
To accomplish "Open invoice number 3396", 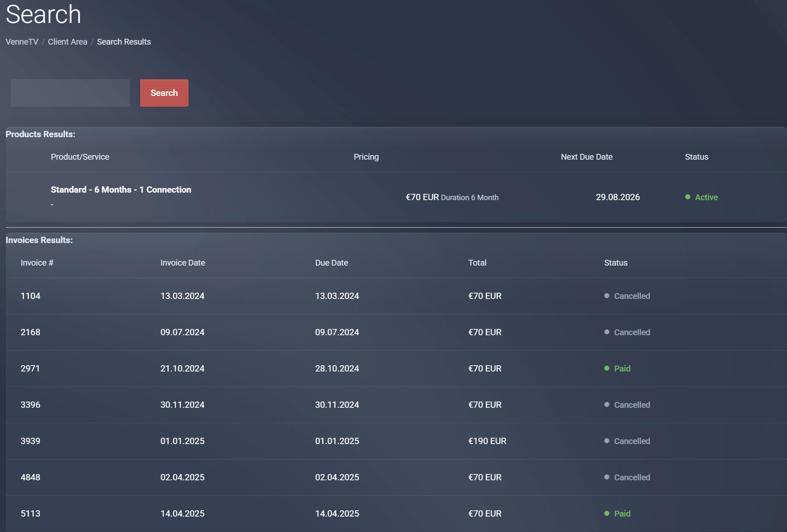I will [x=30, y=405].
